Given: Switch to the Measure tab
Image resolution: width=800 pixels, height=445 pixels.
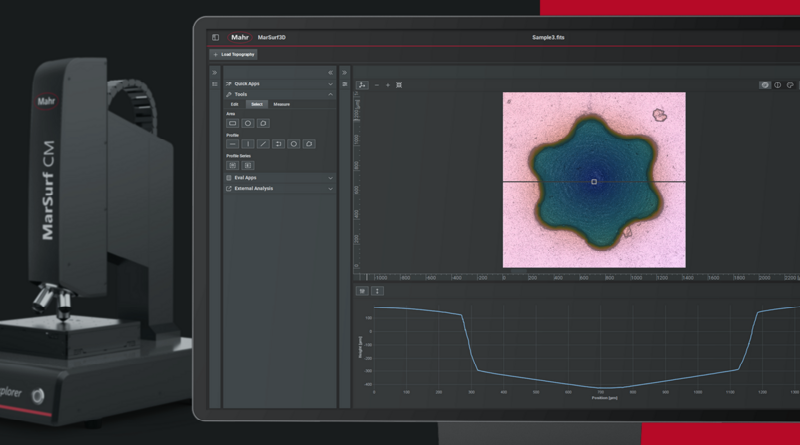Looking at the screenshot, I should (x=282, y=104).
